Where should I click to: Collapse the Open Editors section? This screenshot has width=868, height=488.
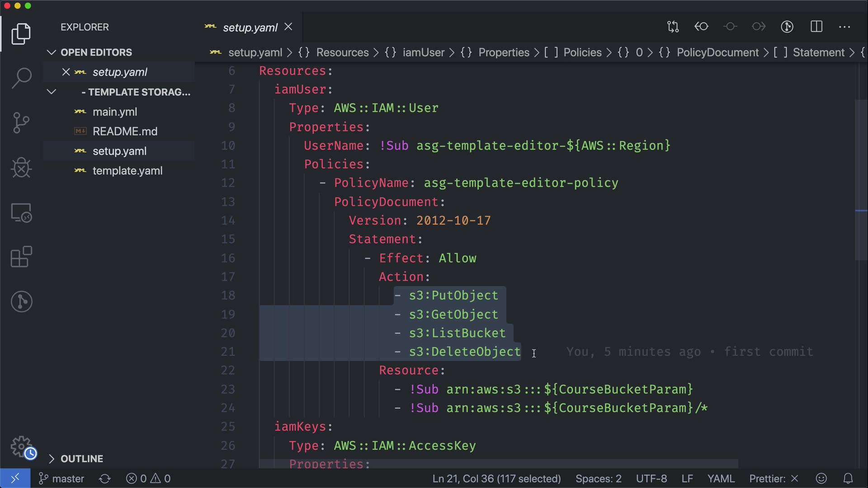click(x=52, y=52)
